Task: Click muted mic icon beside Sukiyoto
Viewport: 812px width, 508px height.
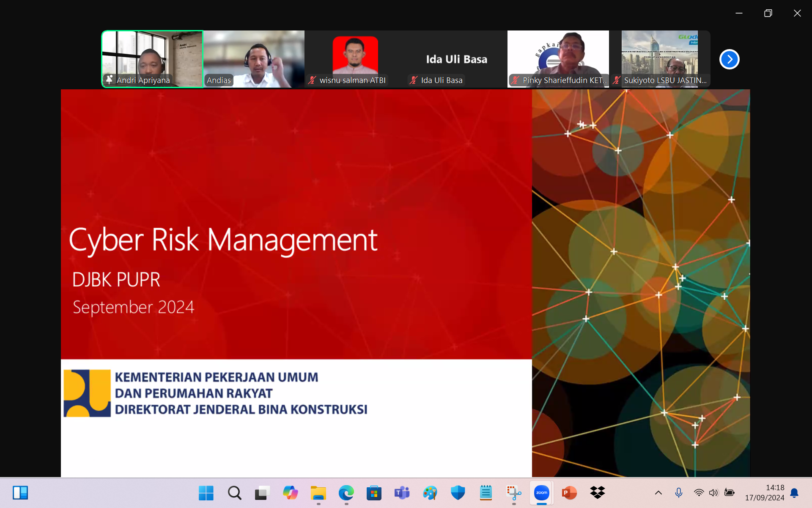Action: tap(617, 80)
